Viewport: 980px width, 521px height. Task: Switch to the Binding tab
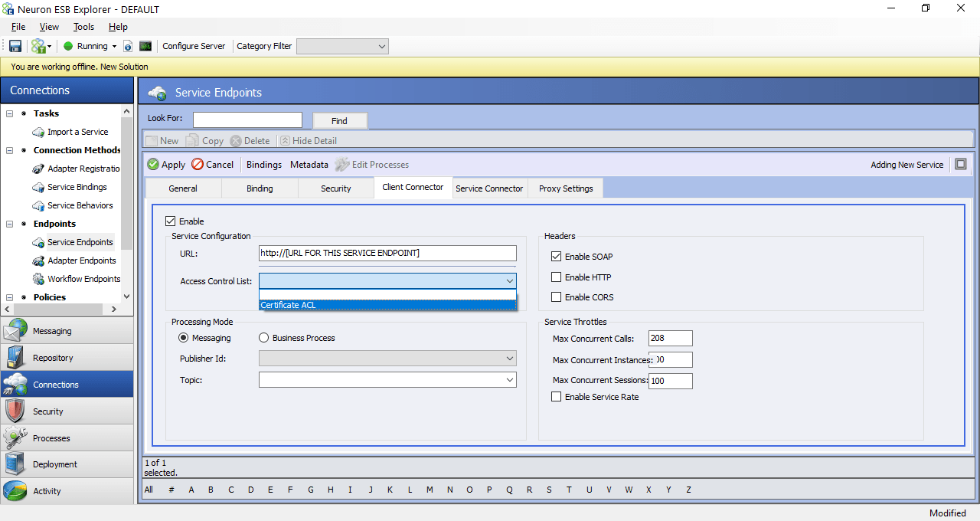pyautogui.click(x=260, y=188)
